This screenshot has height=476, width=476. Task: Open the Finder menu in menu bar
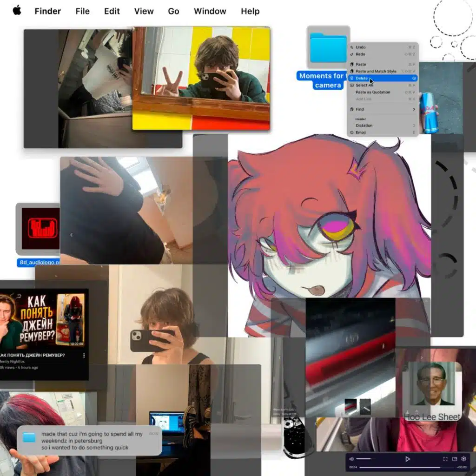click(48, 11)
